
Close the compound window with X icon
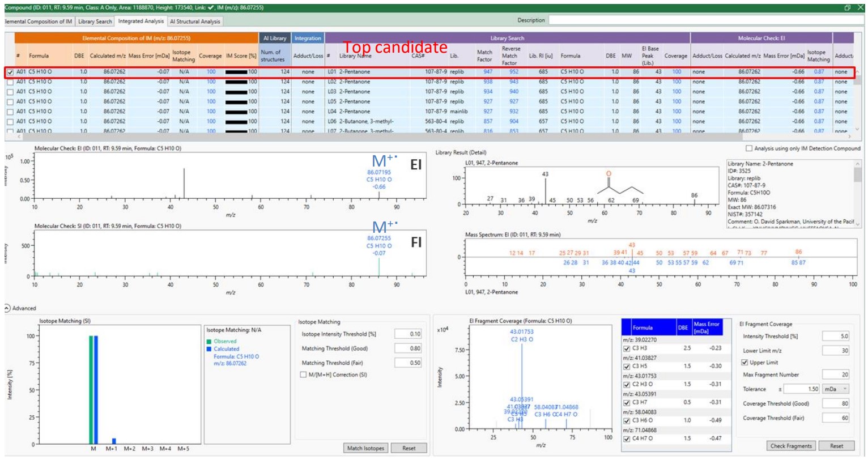(x=861, y=7)
